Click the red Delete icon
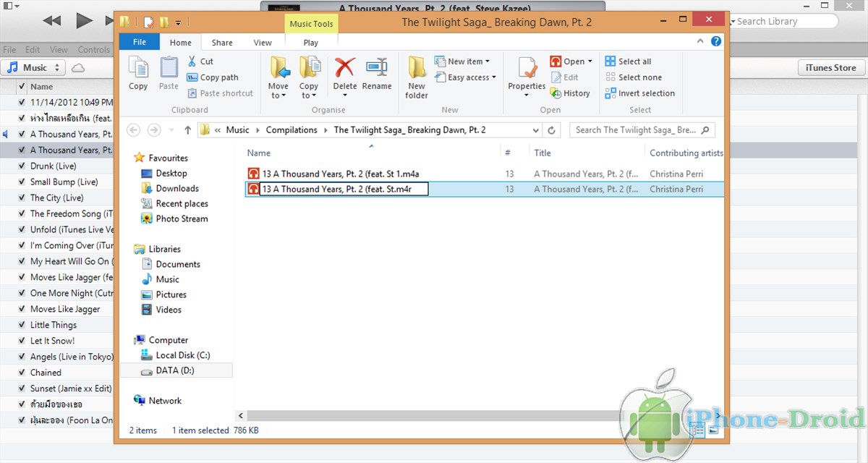This screenshot has width=868, height=463. click(x=345, y=69)
